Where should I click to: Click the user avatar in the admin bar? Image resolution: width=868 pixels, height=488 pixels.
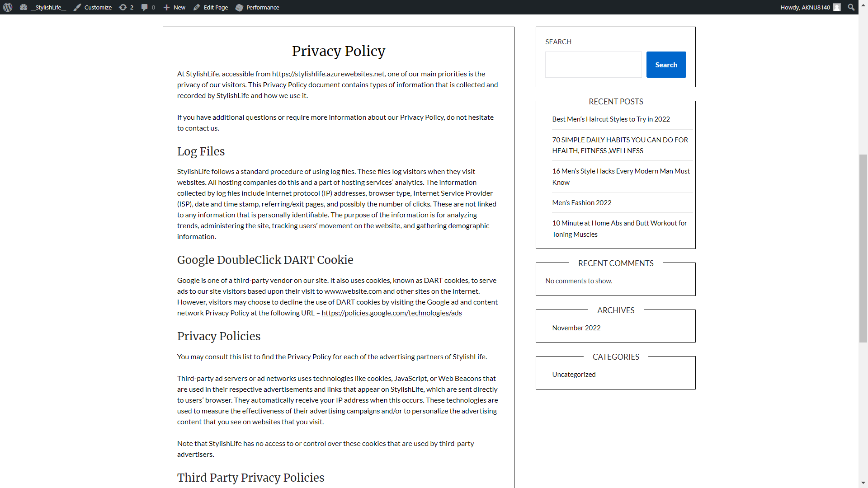tap(837, 7)
